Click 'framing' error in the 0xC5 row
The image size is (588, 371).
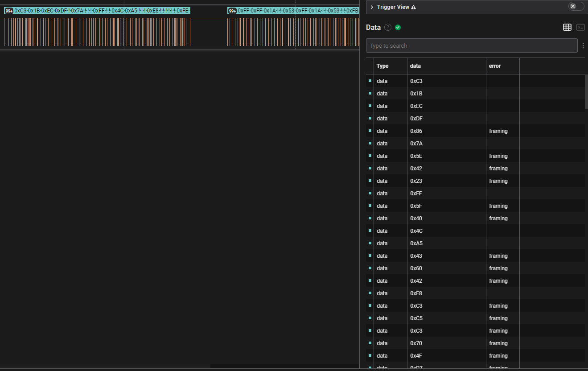click(x=498, y=318)
